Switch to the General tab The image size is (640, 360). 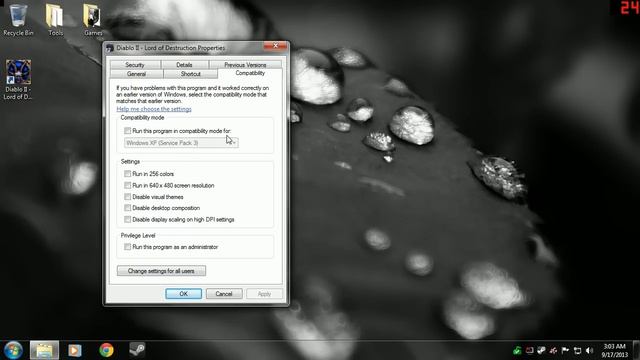pyautogui.click(x=136, y=74)
